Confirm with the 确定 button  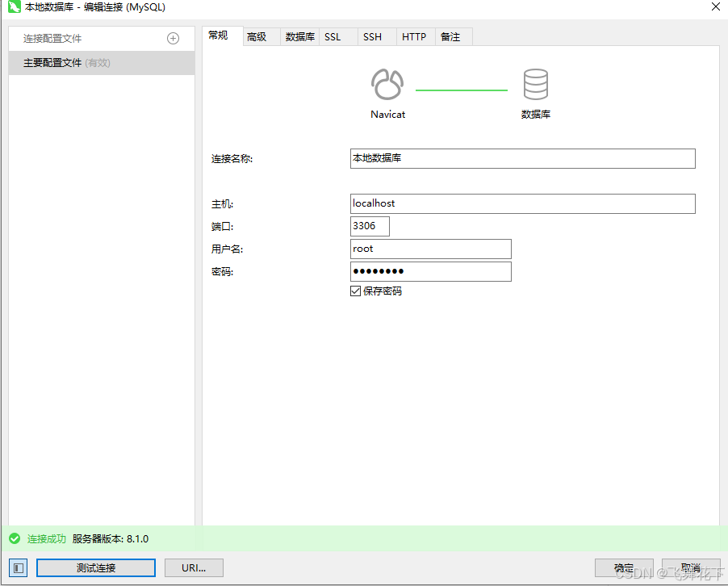[624, 568]
